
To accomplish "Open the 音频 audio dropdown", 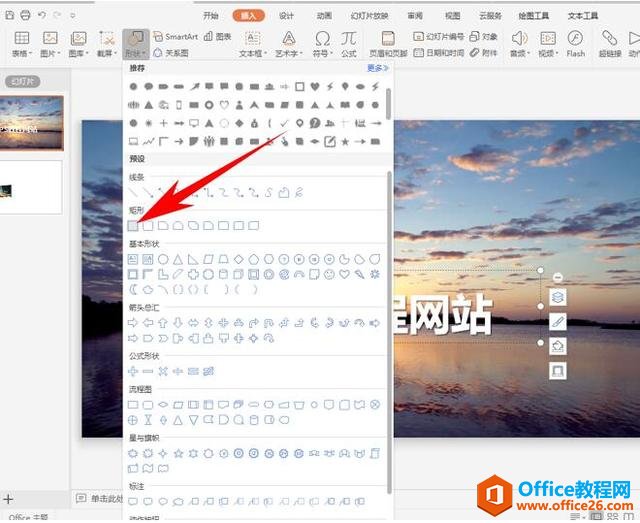I will (x=520, y=44).
